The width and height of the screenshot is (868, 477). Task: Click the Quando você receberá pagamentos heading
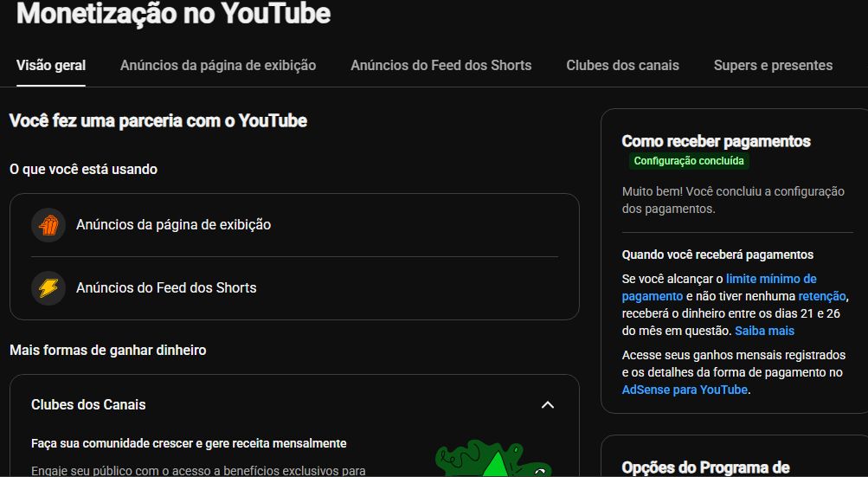point(718,255)
